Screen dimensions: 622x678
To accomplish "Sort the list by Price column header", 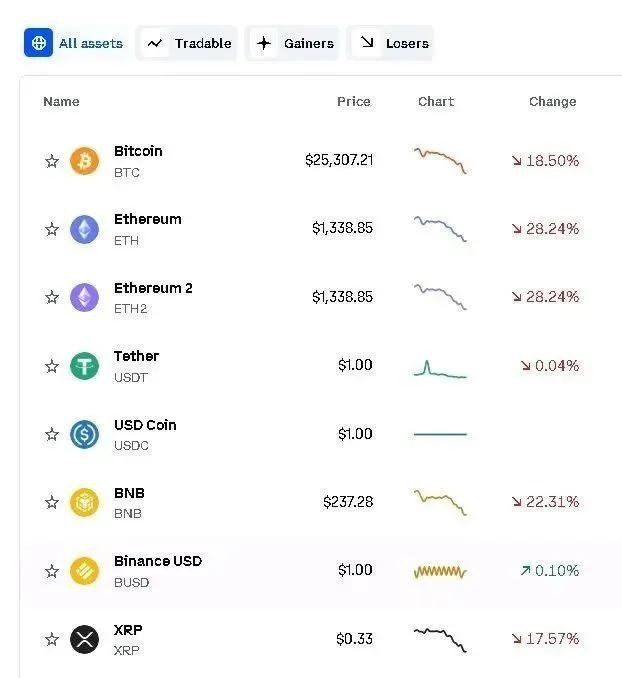I will [x=354, y=102].
